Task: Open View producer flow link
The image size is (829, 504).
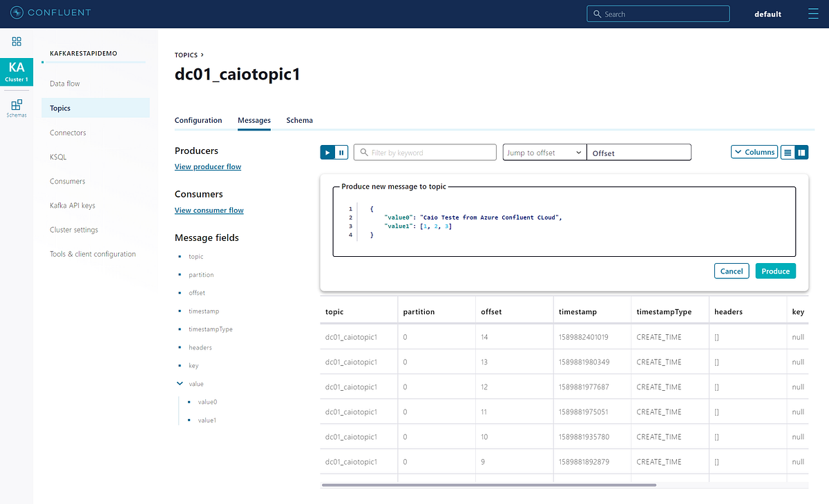Action: (207, 166)
